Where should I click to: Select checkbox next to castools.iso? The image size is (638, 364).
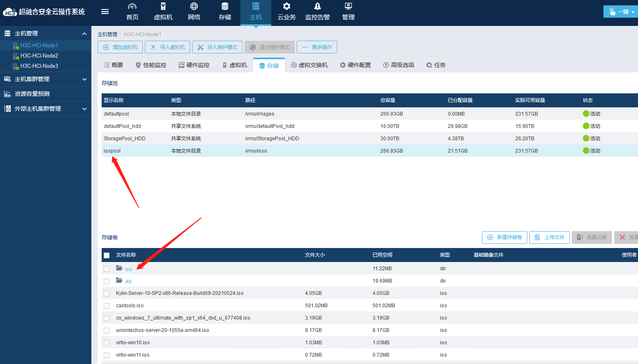tap(107, 306)
